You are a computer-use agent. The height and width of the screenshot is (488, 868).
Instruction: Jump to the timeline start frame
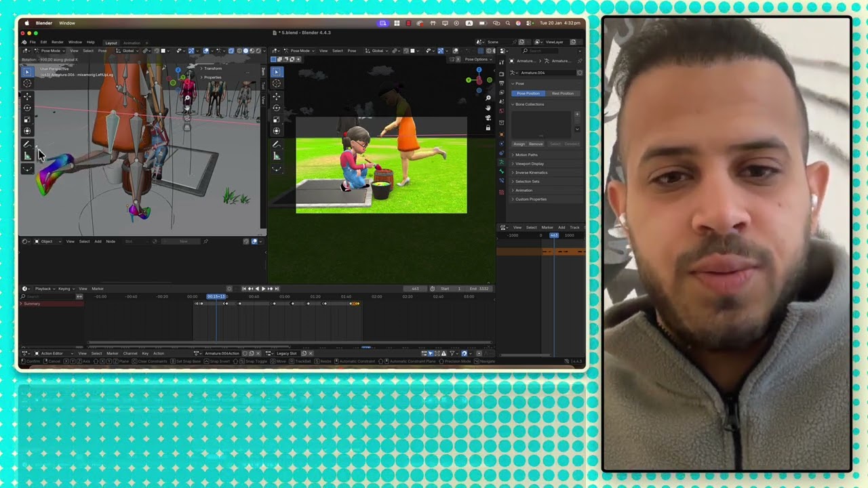(244, 289)
